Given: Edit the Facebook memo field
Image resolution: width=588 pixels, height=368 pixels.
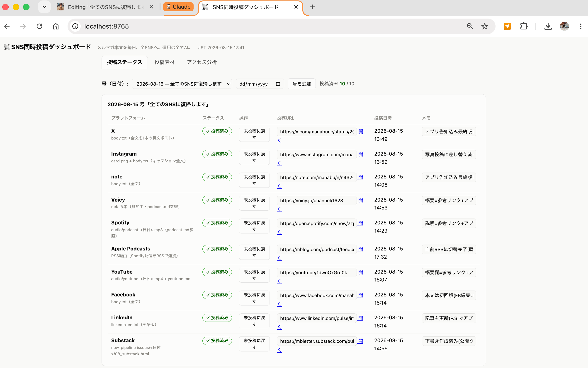Looking at the screenshot, I should pyautogui.click(x=449, y=295).
